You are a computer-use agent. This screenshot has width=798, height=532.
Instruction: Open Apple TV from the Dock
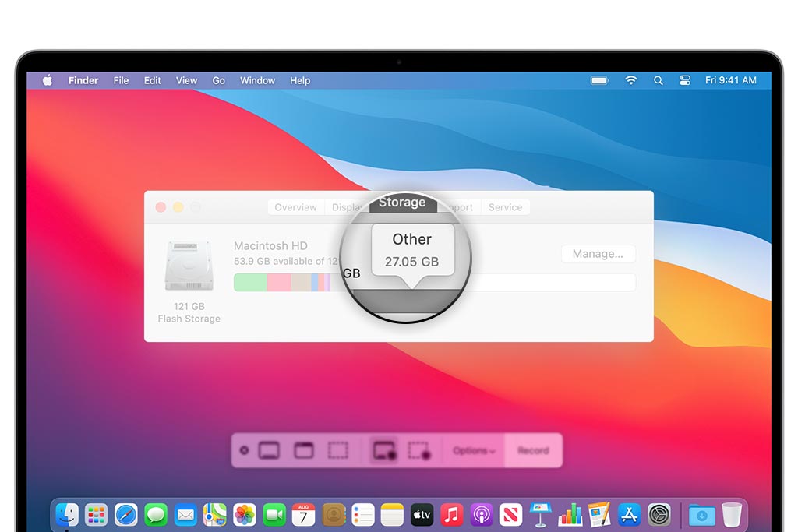click(x=422, y=515)
